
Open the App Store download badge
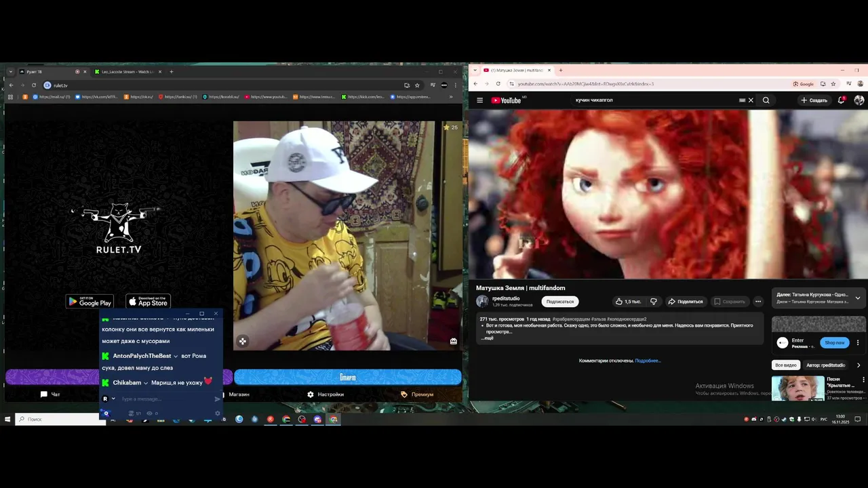(x=149, y=302)
